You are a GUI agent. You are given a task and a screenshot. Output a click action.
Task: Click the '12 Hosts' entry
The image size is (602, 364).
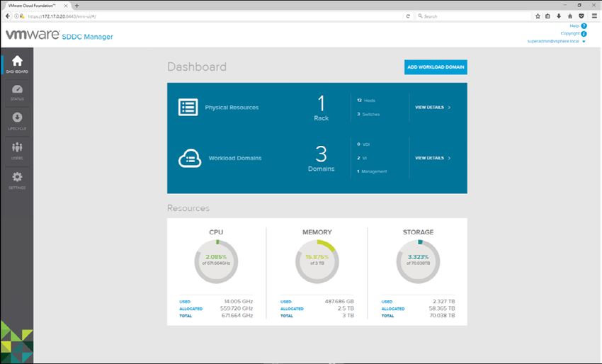(366, 101)
